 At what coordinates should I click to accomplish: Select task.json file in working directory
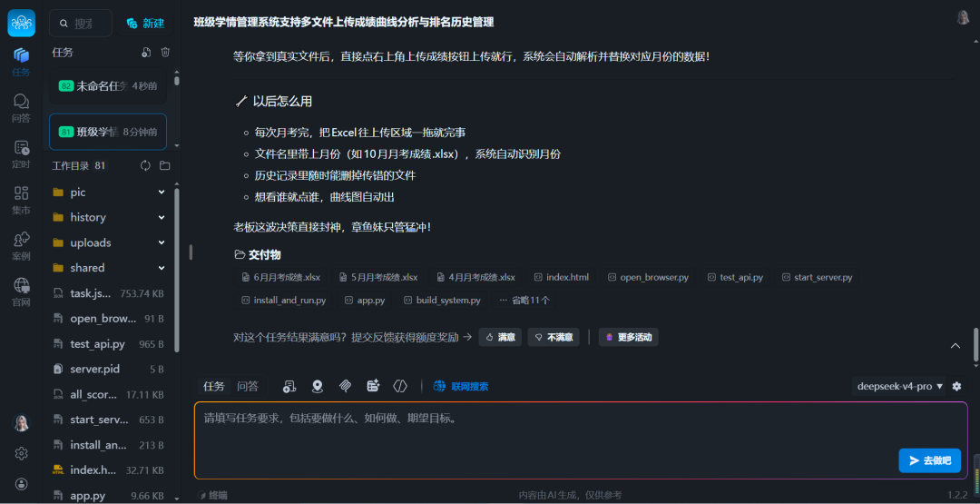pyautogui.click(x=109, y=292)
